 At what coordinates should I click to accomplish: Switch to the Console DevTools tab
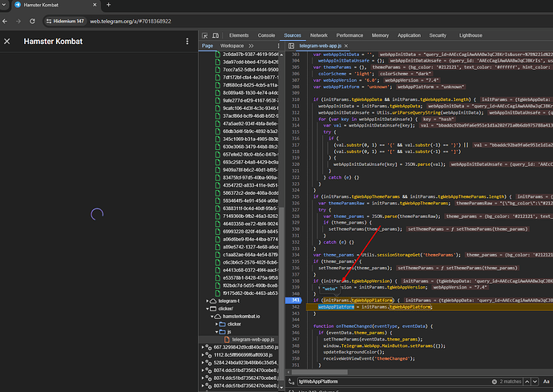click(x=266, y=35)
